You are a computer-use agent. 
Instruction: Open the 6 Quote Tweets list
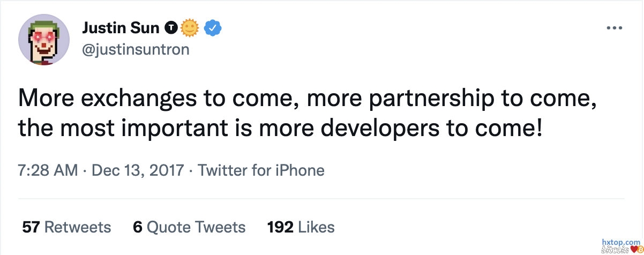click(189, 227)
